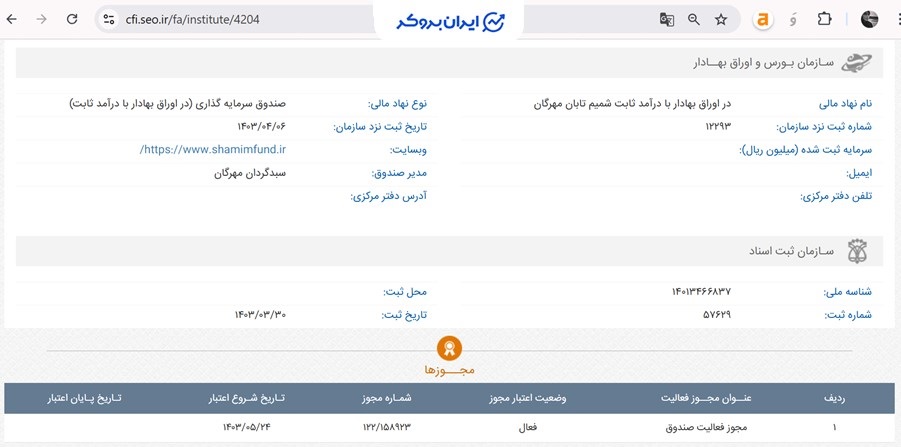Click the address bar URL cfi.seo.ir/fa/institute/4204
The image size is (901, 447).
pos(192,20)
